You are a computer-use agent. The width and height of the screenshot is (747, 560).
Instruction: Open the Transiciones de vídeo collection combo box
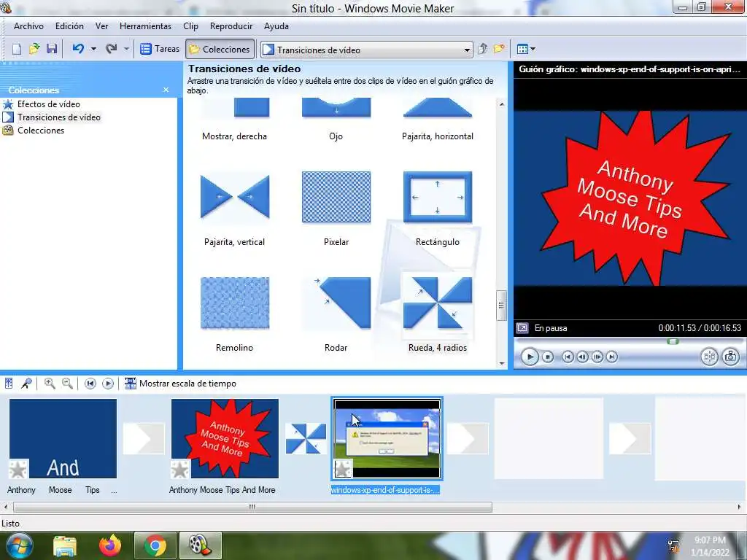(367, 50)
